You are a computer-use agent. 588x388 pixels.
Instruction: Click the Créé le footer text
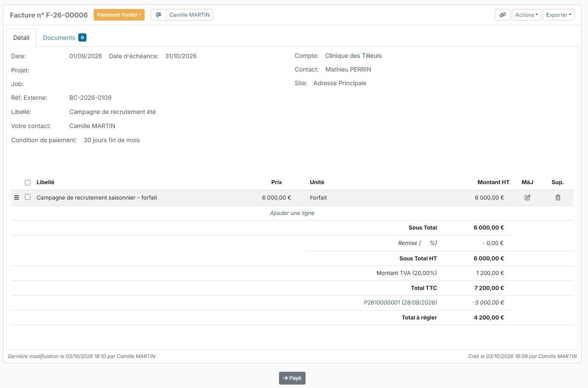pyautogui.click(x=523, y=356)
